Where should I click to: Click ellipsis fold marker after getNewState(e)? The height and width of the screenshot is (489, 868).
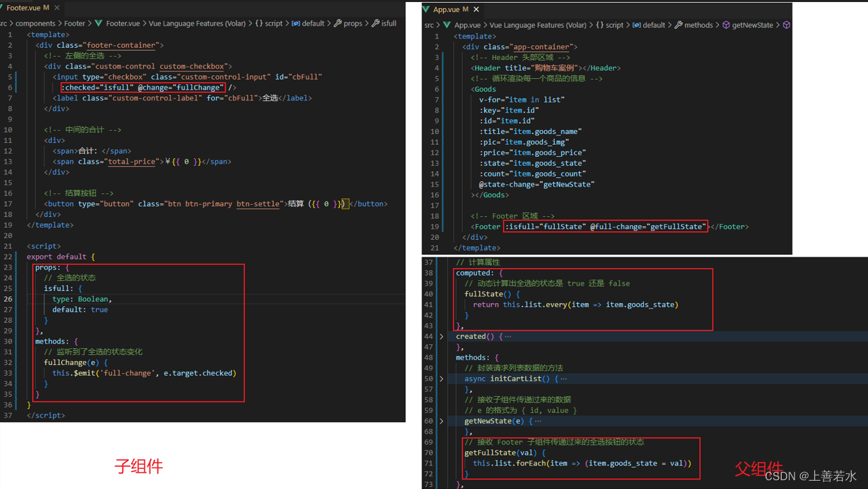(538, 422)
